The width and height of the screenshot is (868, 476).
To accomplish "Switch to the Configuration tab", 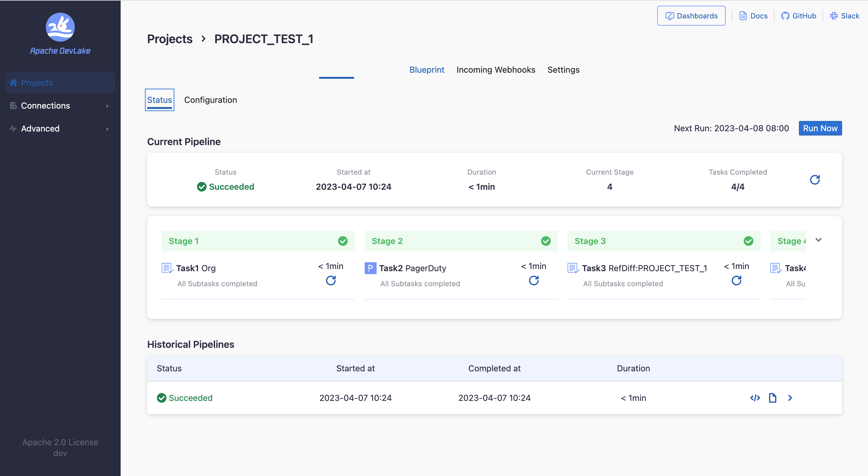I will tap(210, 100).
